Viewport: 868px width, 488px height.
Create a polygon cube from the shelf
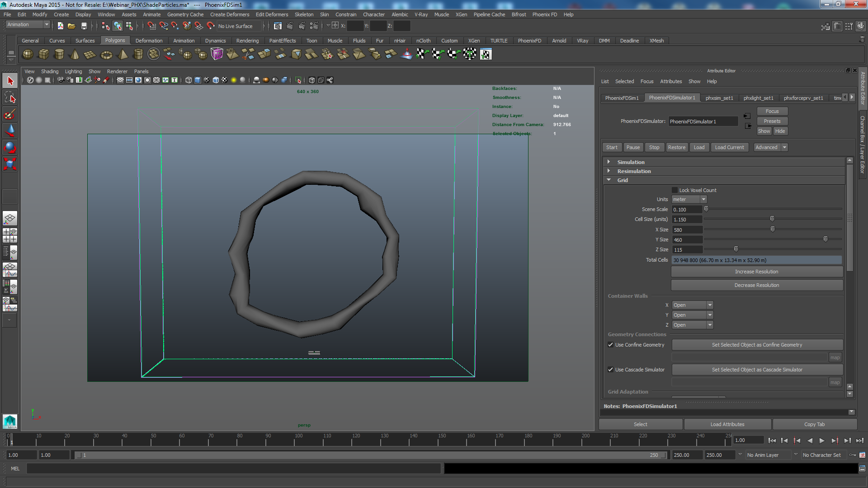point(43,55)
